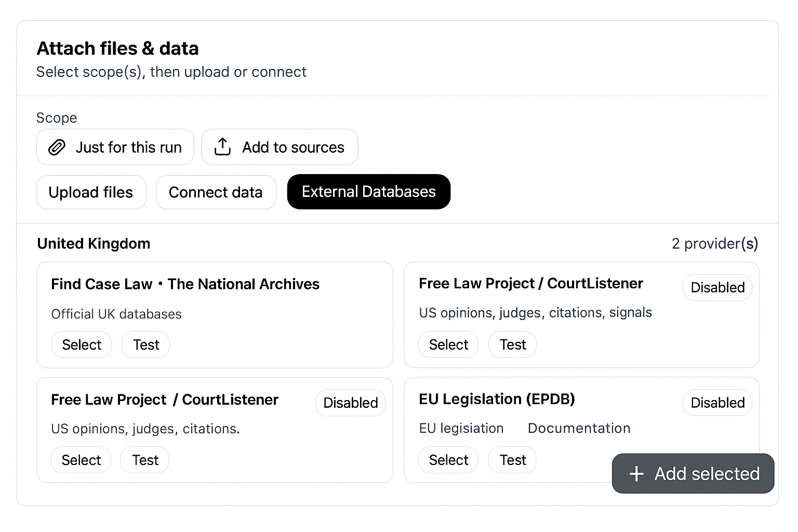Select the Free Law Project CourtListener provider

448,344
